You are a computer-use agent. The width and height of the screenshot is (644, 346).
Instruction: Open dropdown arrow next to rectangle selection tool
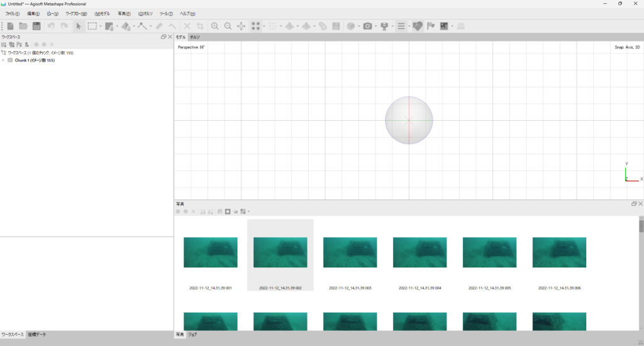pos(100,26)
